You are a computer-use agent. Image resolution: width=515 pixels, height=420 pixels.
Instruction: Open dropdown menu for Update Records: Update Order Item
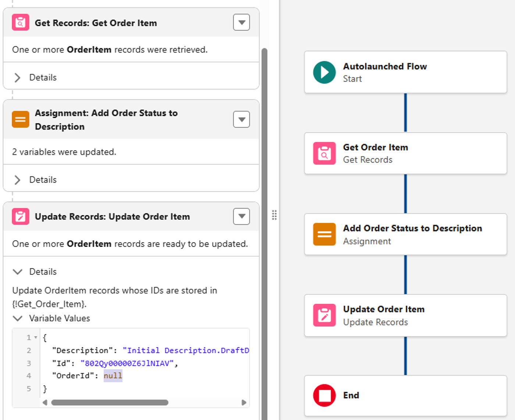[241, 216]
